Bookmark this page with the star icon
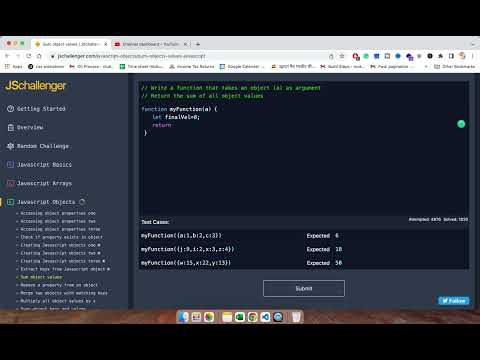Screen dimensions: 480x360 [342, 56]
